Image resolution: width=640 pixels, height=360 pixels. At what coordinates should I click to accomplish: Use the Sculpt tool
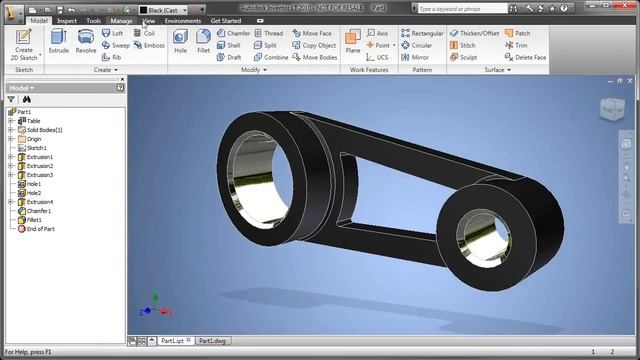coord(463,58)
